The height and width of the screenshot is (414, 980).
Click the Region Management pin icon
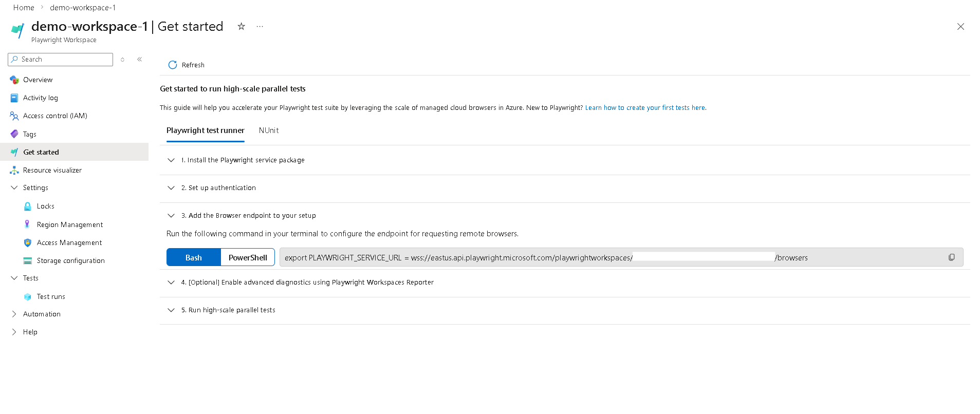27,224
